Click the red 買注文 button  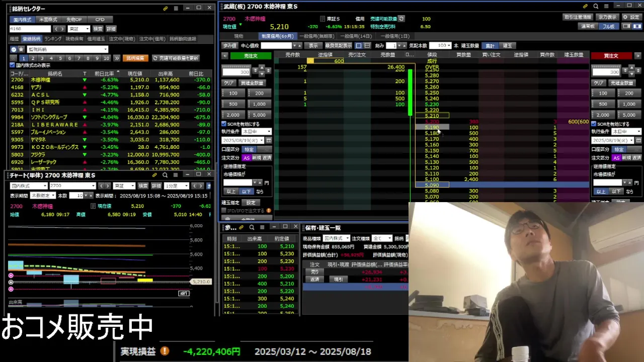coord(611,56)
